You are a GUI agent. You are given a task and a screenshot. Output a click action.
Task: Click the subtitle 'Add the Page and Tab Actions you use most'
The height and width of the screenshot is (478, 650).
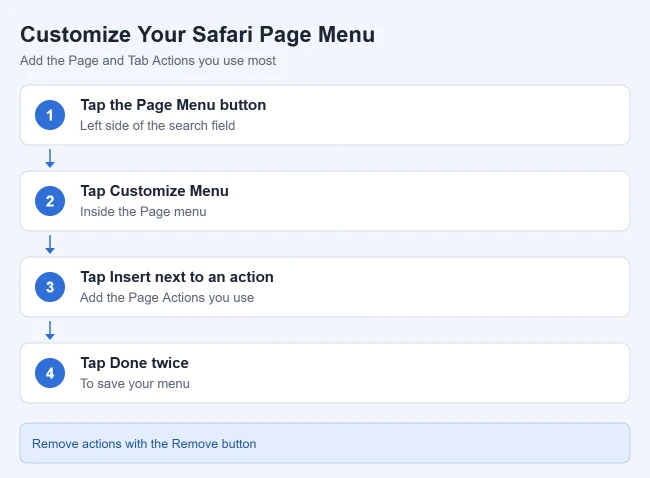click(148, 61)
